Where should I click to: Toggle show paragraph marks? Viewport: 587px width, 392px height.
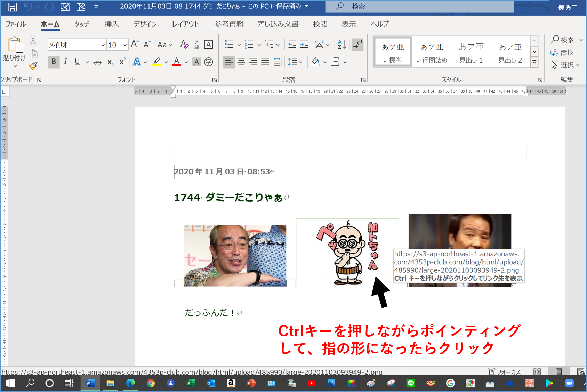click(x=357, y=45)
